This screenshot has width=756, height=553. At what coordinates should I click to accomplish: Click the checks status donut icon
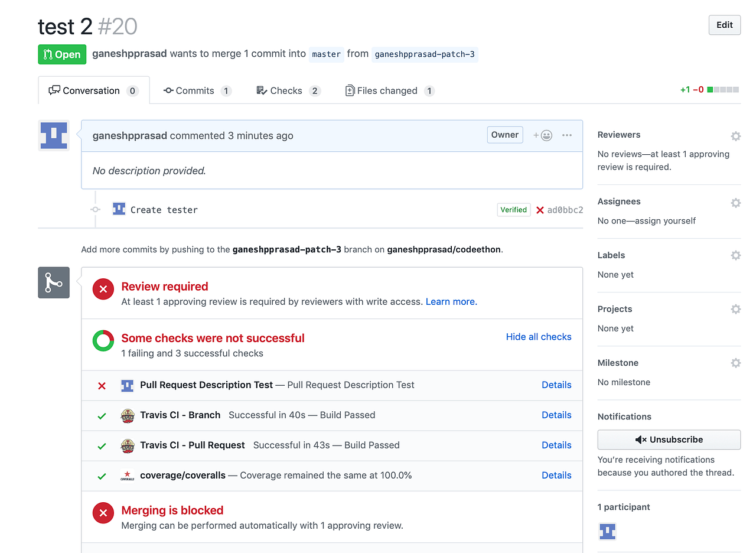pyautogui.click(x=103, y=340)
